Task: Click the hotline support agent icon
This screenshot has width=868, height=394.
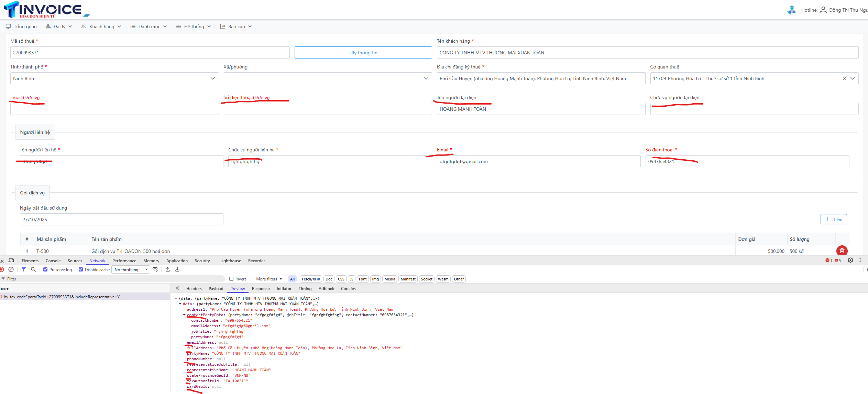Action: pos(791,10)
